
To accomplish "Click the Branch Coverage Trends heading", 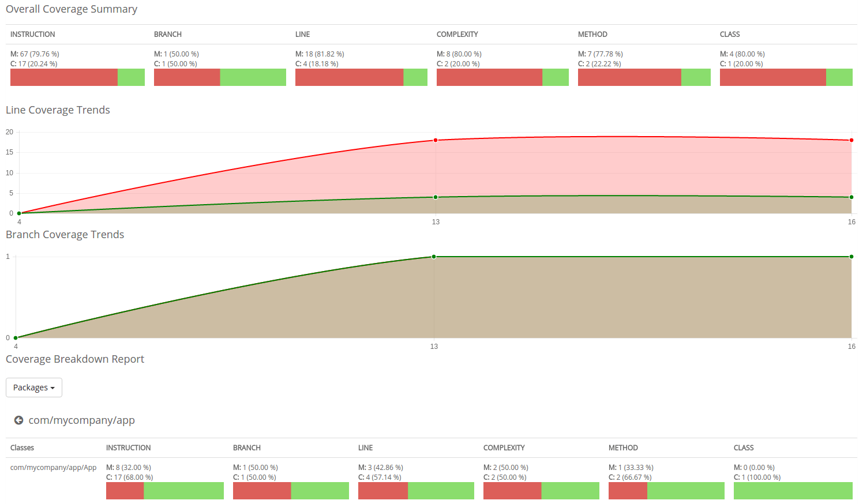I will 65,235.
